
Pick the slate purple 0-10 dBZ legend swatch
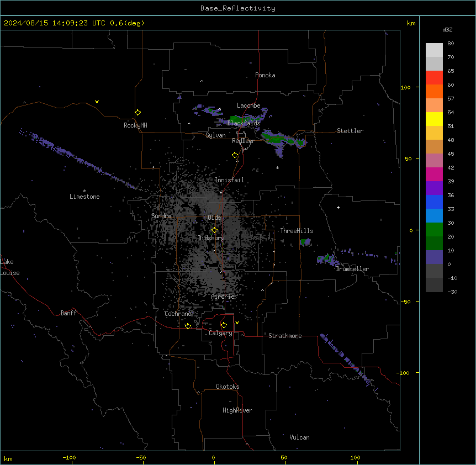pyautogui.click(x=434, y=257)
